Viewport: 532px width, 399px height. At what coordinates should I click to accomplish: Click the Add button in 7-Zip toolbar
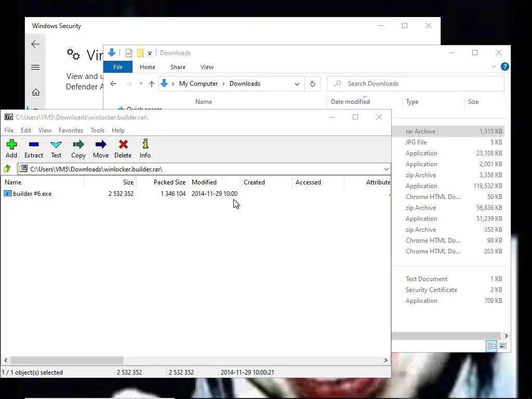pos(11,149)
